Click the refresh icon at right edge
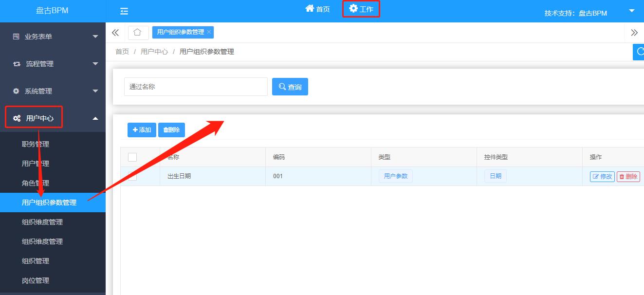This screenshot has width=644, height=295. (x=639, y=52)
